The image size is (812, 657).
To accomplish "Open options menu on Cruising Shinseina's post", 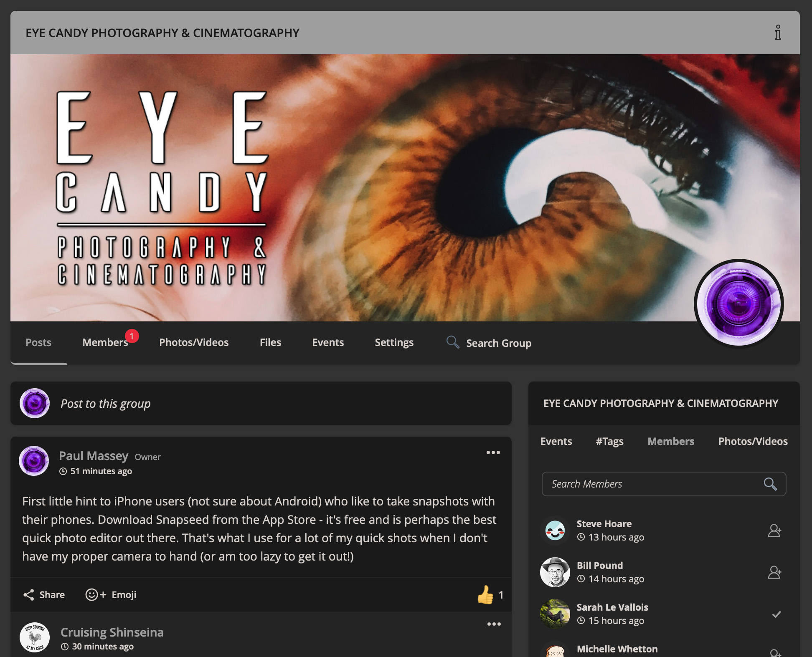I will coord(494,624).
